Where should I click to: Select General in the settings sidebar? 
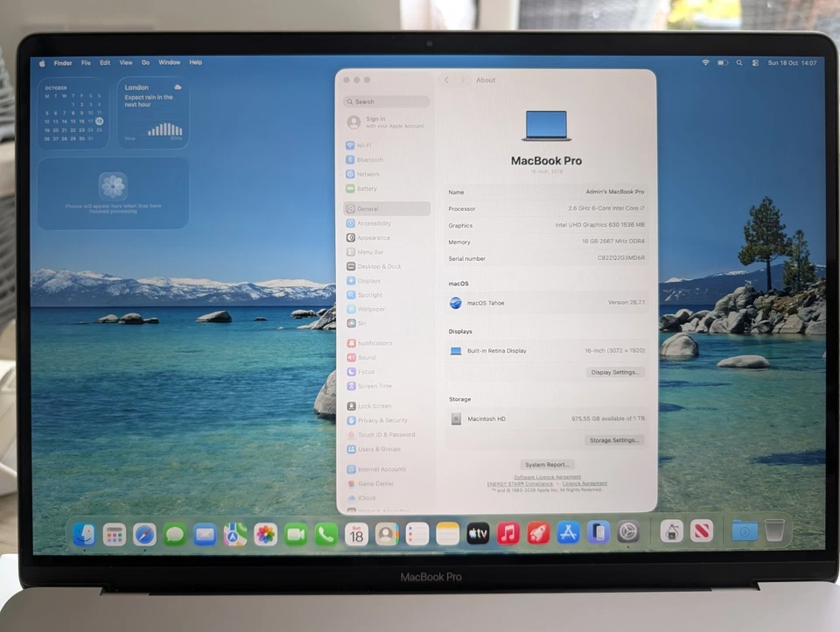click(387, 208)
